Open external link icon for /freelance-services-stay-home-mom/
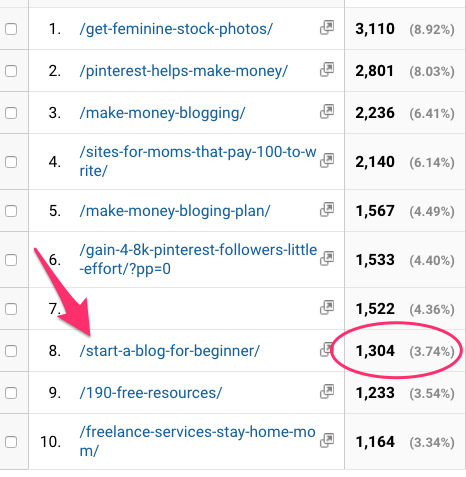 (327, 441)
